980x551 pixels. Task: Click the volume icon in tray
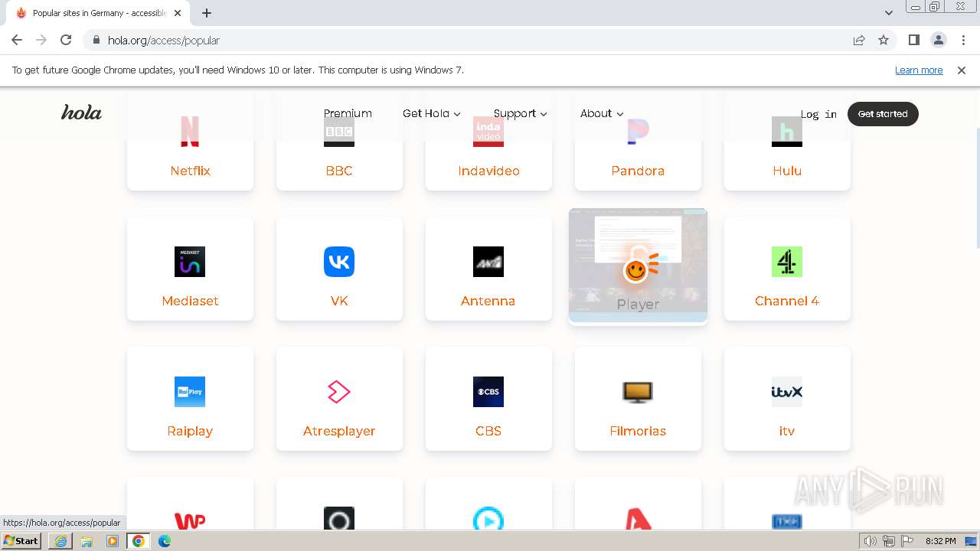871,541
